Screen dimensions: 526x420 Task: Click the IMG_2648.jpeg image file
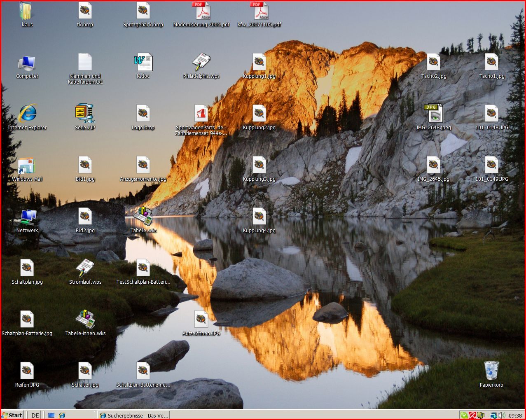[x=433, y=114]
